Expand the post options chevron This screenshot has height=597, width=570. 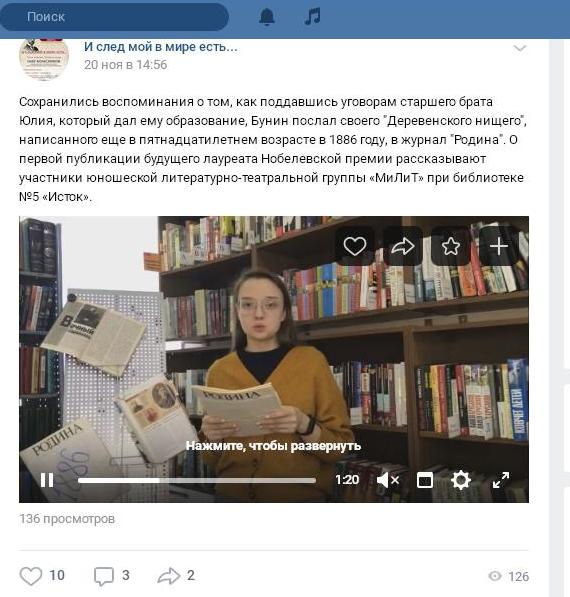[520, 48]
